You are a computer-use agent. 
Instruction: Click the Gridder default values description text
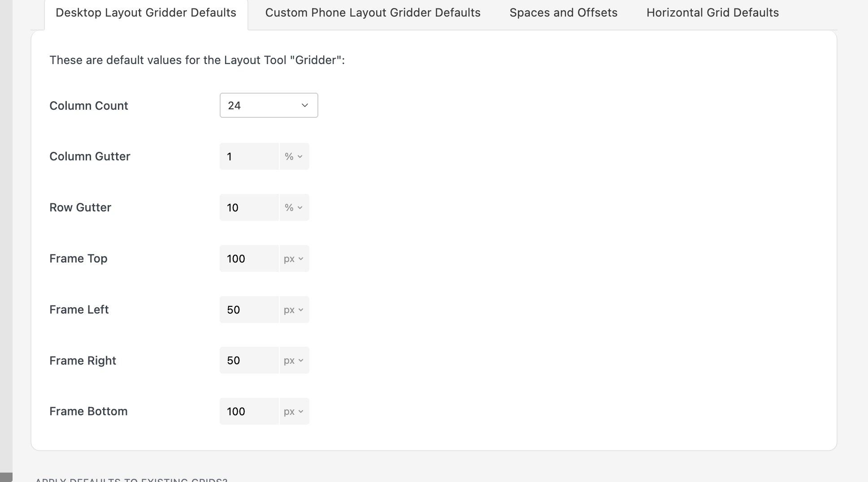tap(197, 60)
